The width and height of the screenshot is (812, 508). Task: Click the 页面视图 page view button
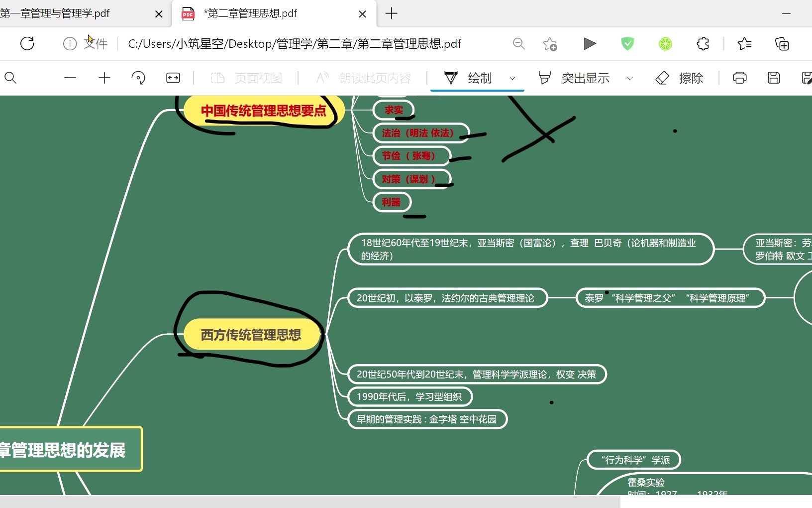pos(246,78)
